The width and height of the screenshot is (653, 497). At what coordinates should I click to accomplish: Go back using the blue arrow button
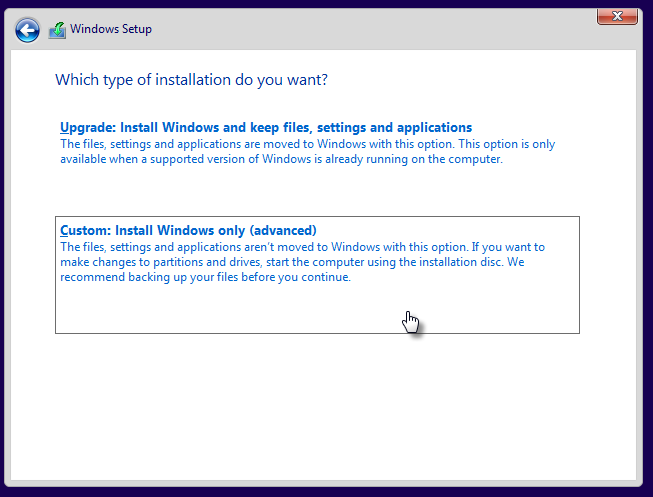pyautogui.click(x=27, y=30)
